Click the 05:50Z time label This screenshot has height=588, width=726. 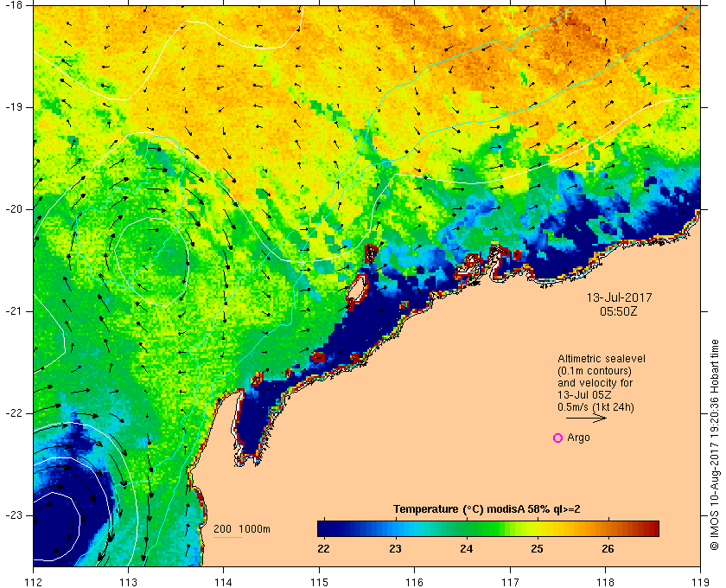(x=619, y=311)
